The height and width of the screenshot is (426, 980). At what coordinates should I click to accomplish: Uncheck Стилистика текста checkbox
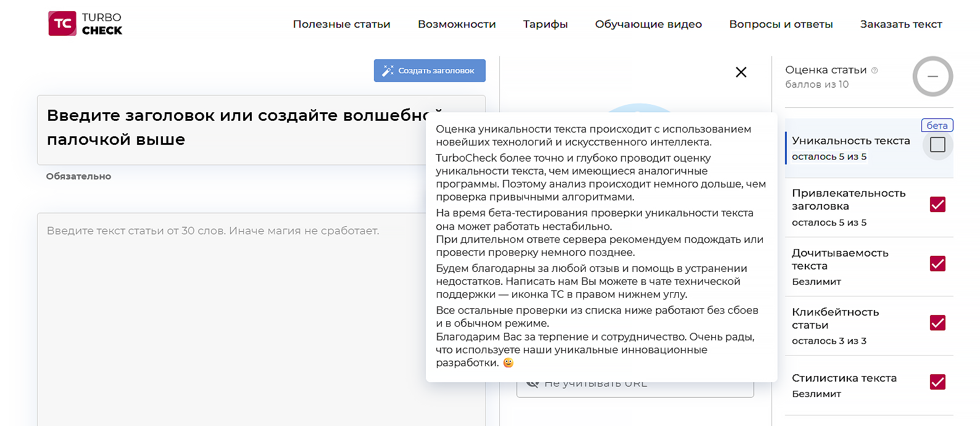[937, 382]
